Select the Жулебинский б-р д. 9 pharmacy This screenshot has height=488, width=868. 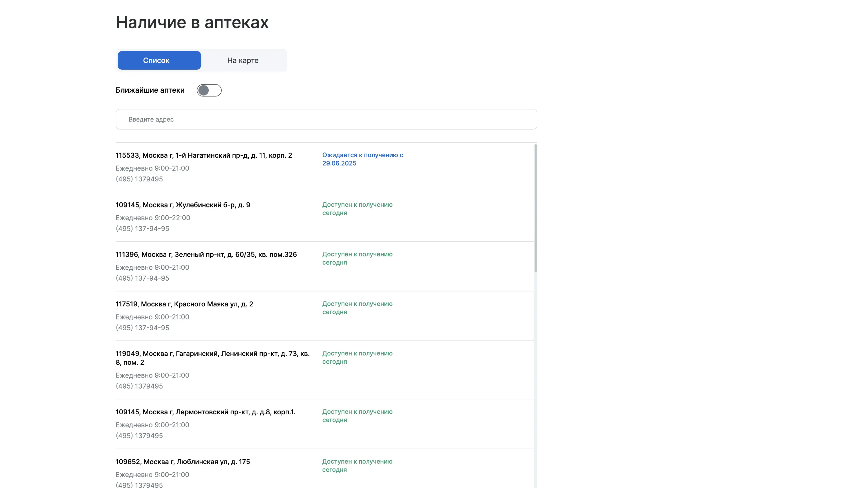[x=183, y=205]
